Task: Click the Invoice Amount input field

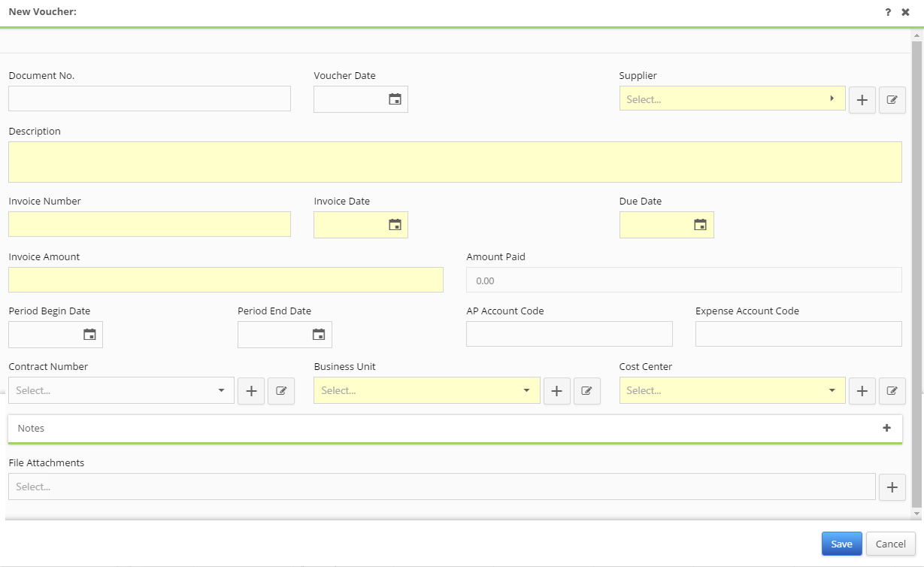Action: (x=226, y=280)
